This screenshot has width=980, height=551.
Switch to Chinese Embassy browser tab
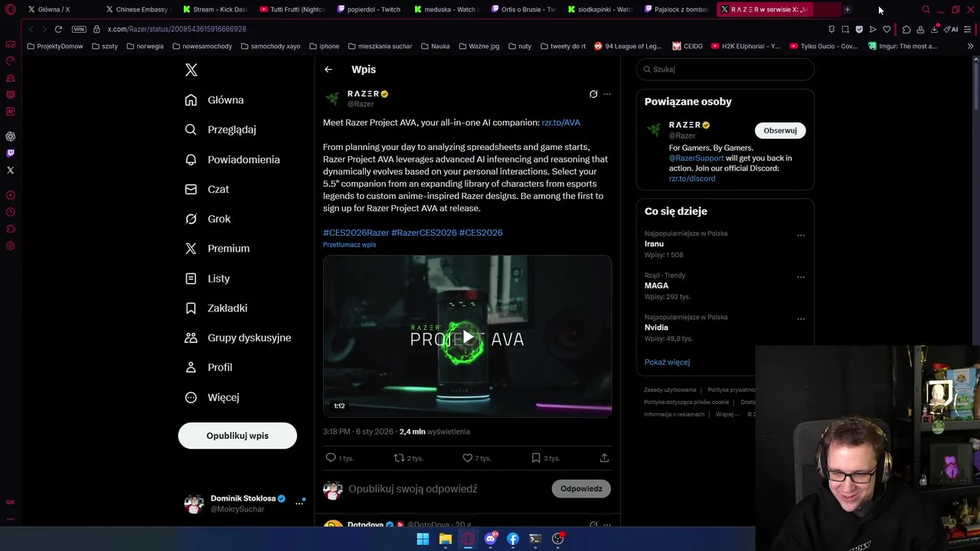pyautogui.click(x=138, y=9)
